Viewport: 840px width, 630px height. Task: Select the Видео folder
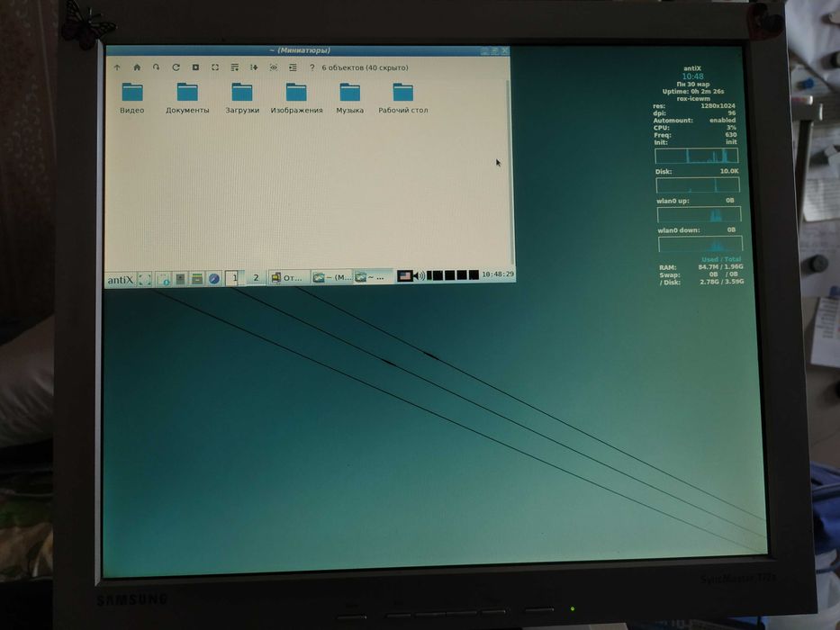pyautogui.click(x=131, y=98)
